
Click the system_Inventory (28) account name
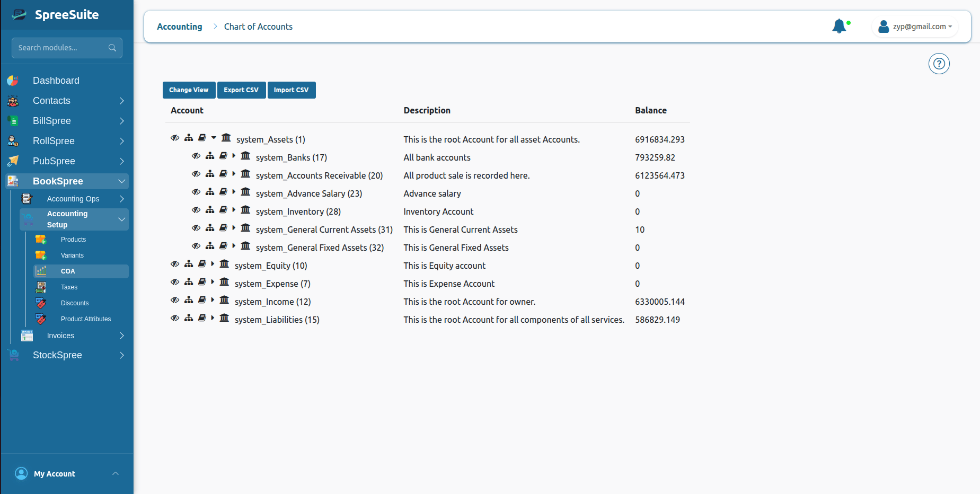click(298, 211)
